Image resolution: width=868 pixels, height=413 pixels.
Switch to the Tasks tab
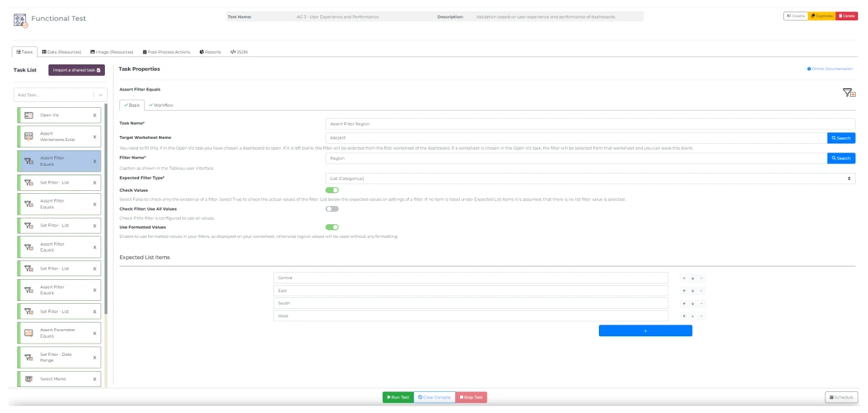25,52
